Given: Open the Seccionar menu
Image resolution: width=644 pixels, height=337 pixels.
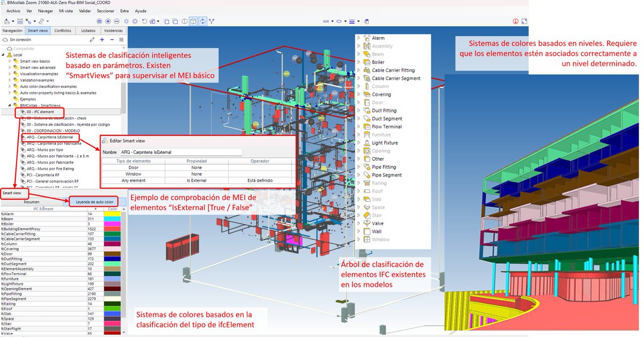Looking at the screenshot, I should click(106, 11).
